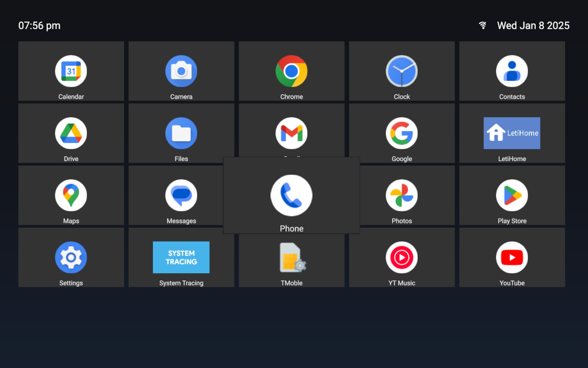The height and width of the screenshot is (368, 588).
Task: Open the Files app
Action: (181, 133)
